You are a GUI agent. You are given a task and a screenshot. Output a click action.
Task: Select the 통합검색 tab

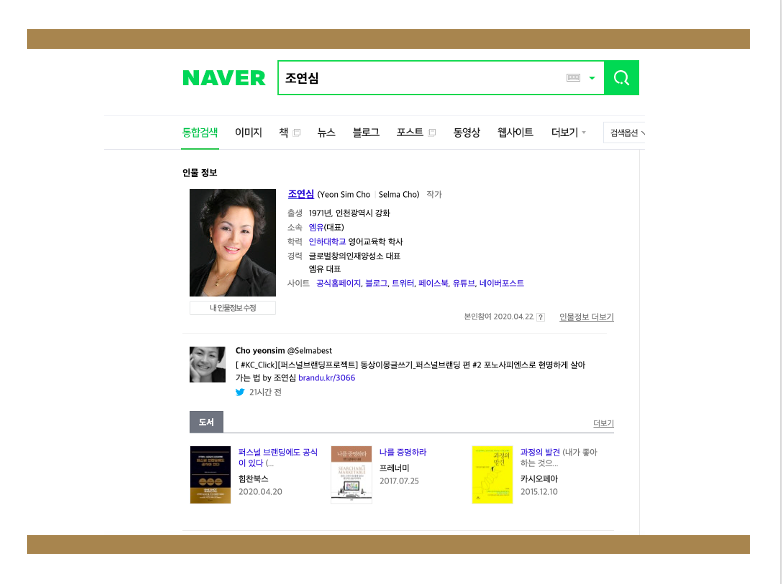[x=200, y=133]
